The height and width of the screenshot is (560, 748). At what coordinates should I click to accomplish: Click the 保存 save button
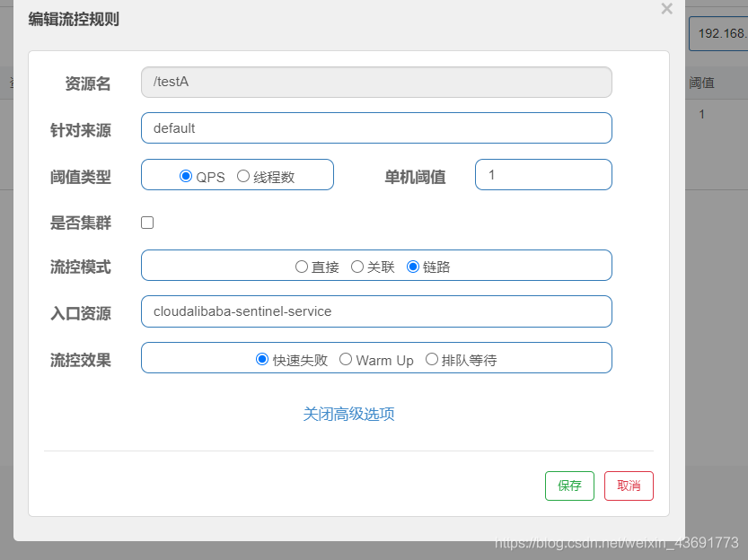569,486
